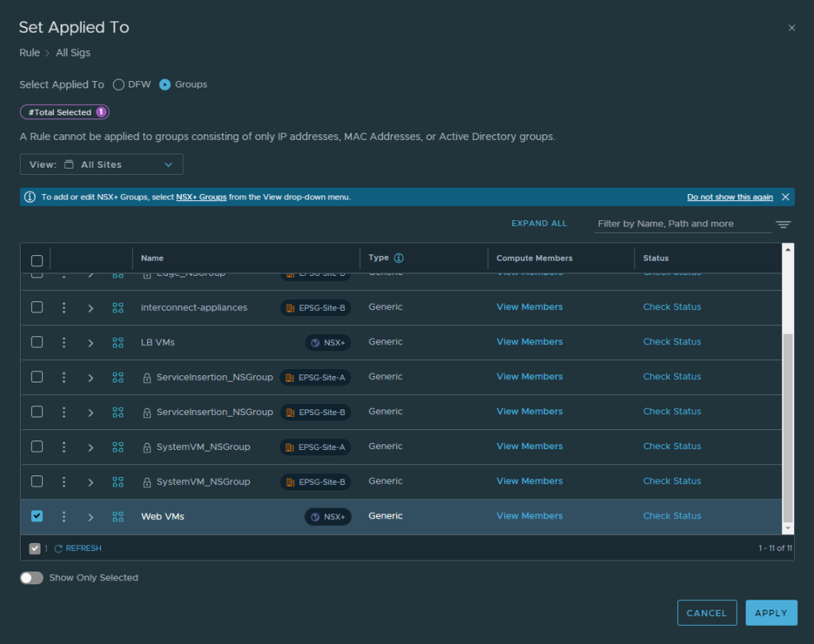
Task: Expand the interconnect-appliances row
Action: (91, 308)
